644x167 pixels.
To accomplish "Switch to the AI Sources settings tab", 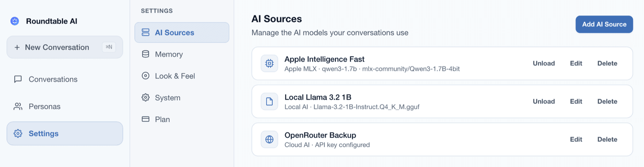I will coord(182,33).
